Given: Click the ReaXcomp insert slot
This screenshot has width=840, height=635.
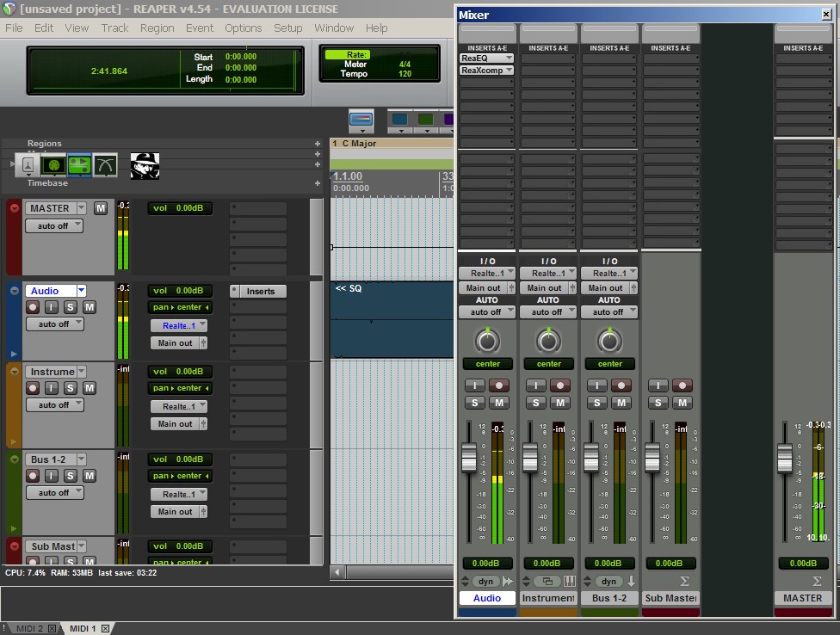Looking at the screenshot, I should click(482, 71).
